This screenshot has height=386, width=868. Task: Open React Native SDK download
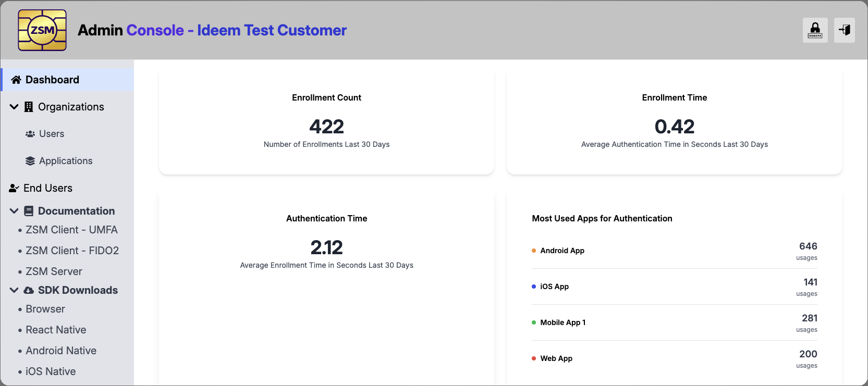tap(56, 330)
